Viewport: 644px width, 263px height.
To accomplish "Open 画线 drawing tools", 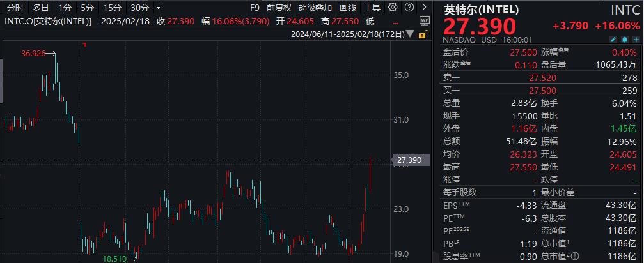I will [x=348, y=8].
